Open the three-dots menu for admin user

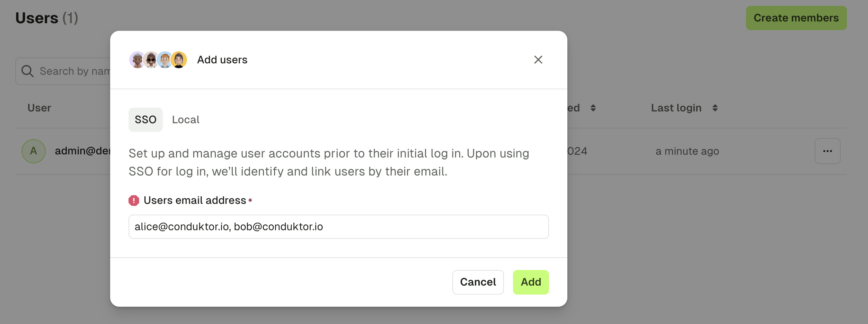[x=827, y=151]
